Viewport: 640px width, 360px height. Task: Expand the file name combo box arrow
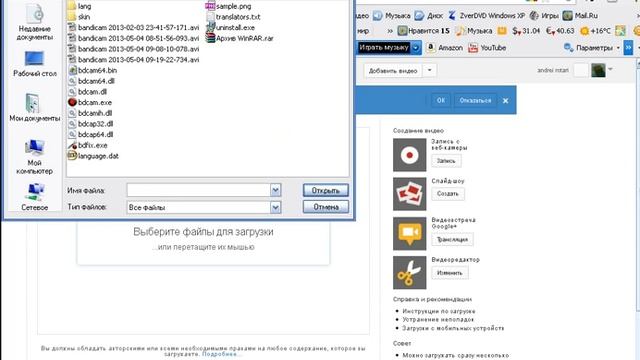(x=276, y=190)
